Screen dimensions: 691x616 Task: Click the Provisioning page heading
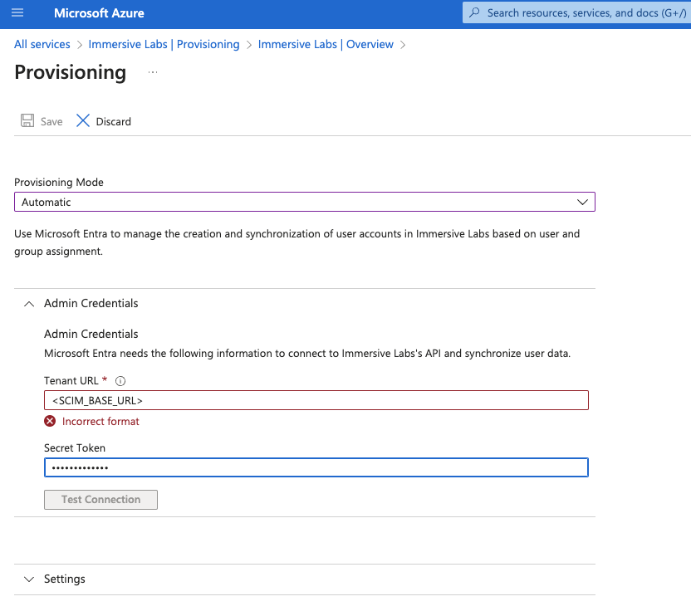pyautogui.click(x=70, y=72)
